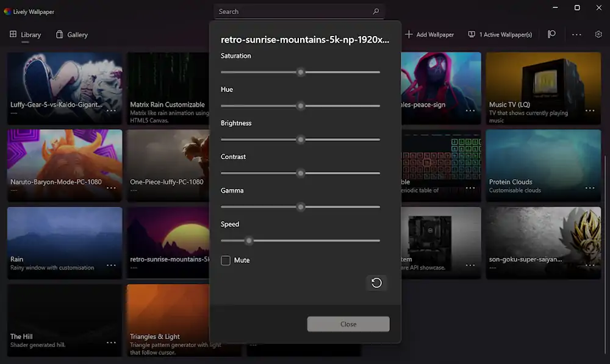Open options menu for the Luffy-Gear-5 wallpaper
This screenshot has height=364, width=610.
click(x=111, y=110)
